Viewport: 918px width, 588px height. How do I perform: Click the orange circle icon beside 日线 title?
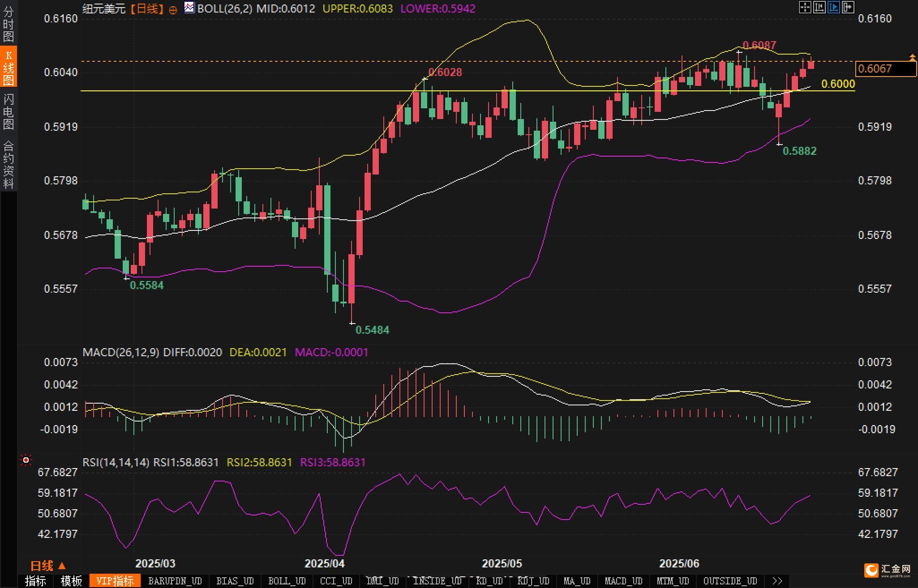coord(173,10)
